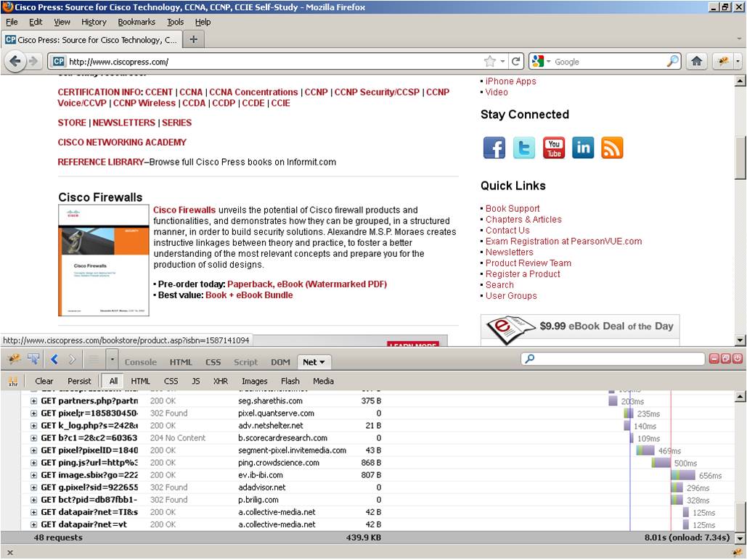This screenshot has width=747, height=560.
Task: Expand GET image.sbix request row
Action: tap(33, 475)
